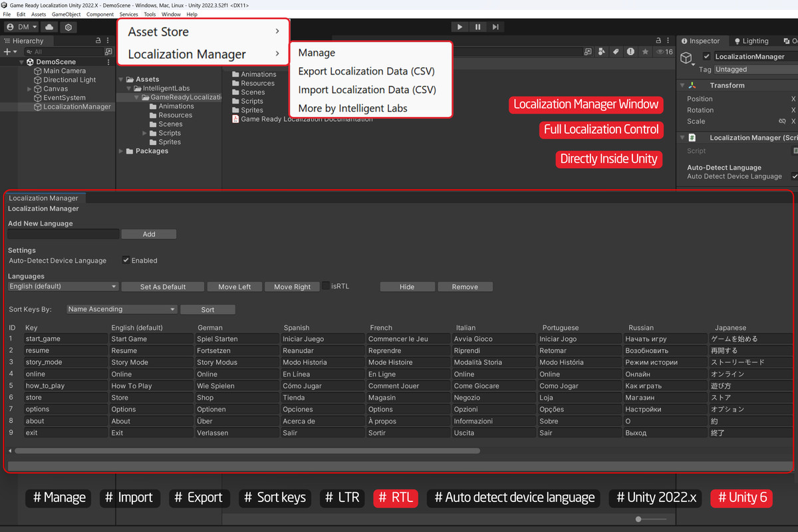Screen dimensions: 798x532
Task: Toggle the Project panel lock icon
Action: tap(657, 41)
